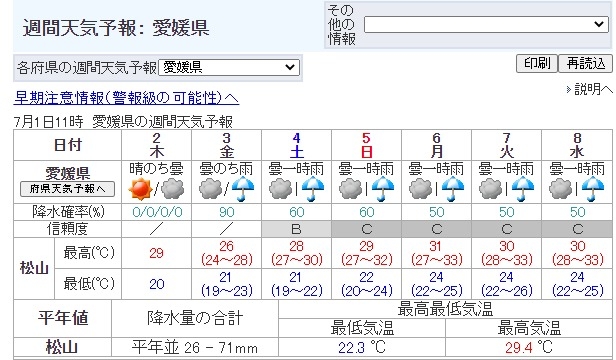This screenshot has height=360, width=616.
Task: Click the umbrella icon for Tuesday the 7th
Action: click(x=523, y=189)
